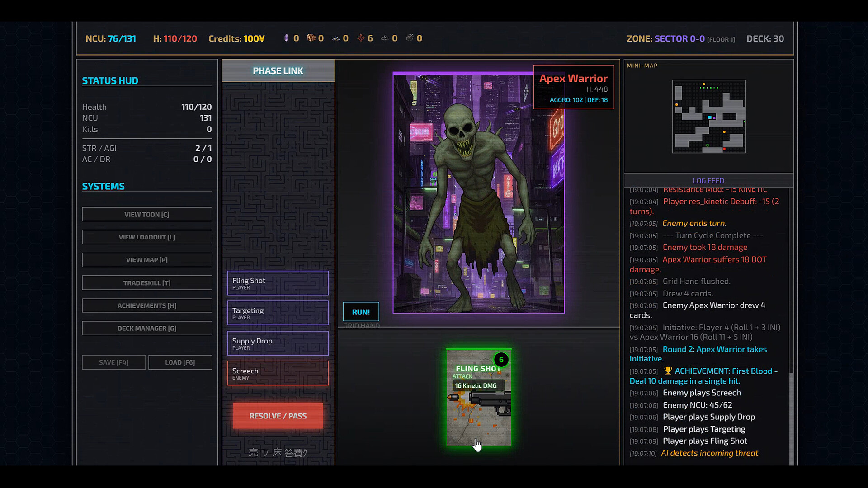This screenshot has width=868, height=488.
Task: Click the Fling Shot card in the grid hand
Action: 479,398
